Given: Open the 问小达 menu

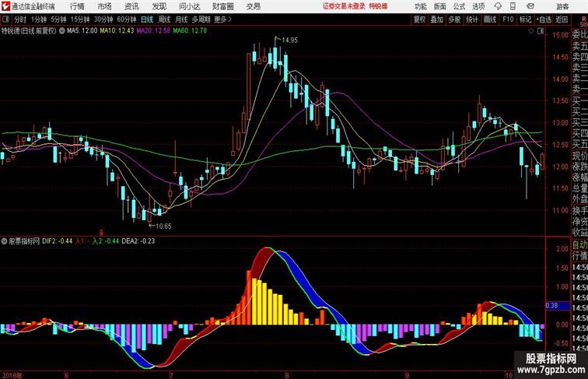Looking at the screenshot, I should click(x=189, y=6).
